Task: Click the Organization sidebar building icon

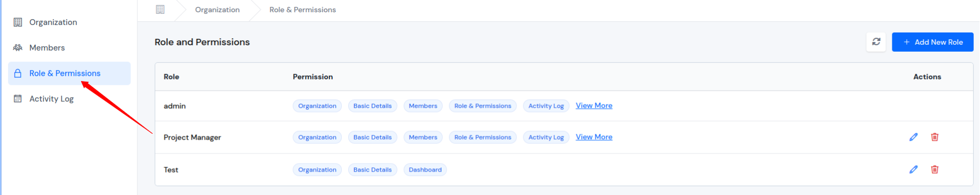Action: (18, 22)
